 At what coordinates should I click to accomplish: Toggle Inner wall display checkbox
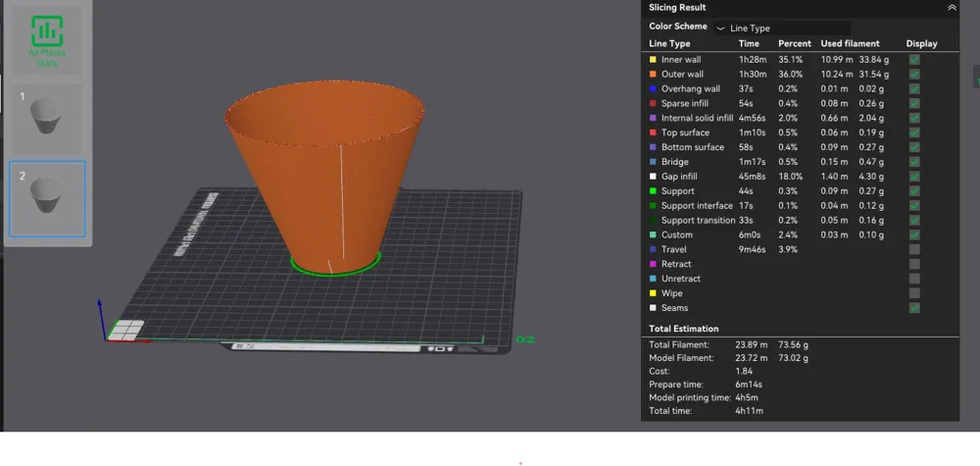[x=914, y=60]
